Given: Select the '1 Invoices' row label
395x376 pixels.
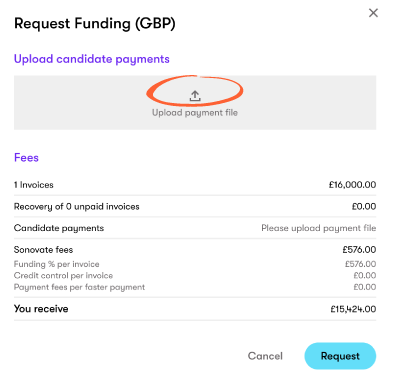Looking at the screenshot, I should tap(34, 185).
